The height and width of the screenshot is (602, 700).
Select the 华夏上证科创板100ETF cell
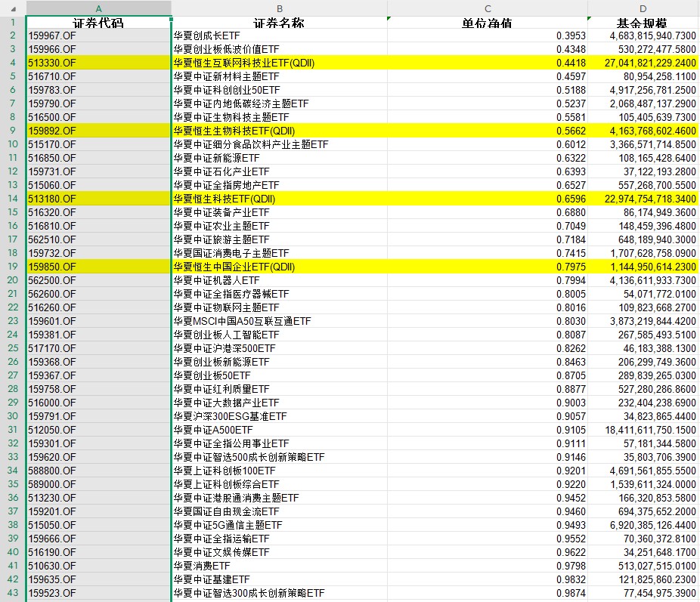tap(280, 471)
